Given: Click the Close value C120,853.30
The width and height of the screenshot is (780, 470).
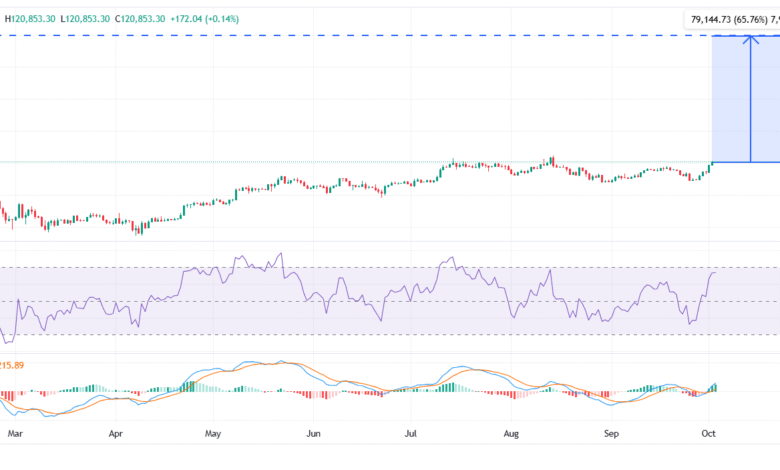Looking at the screenshot, I should pyautogui.click(x=140, y=18).
